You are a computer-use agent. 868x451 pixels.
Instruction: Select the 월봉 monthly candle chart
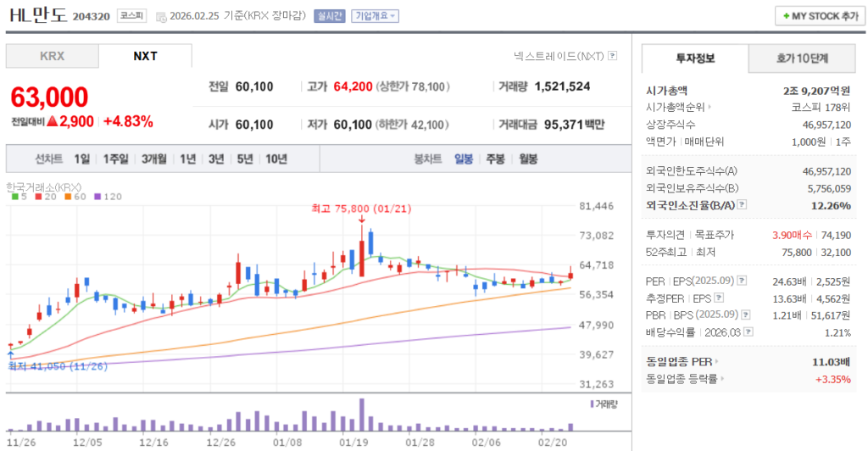tap(528, 159)
